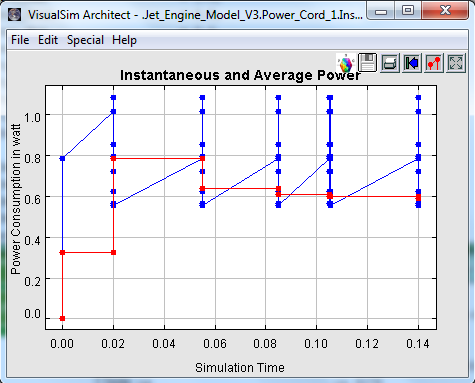This screenshot has width=475, height=383.
Task: Click the plot title Instantaneous and Average Power
Action: (x=240, y=75)
